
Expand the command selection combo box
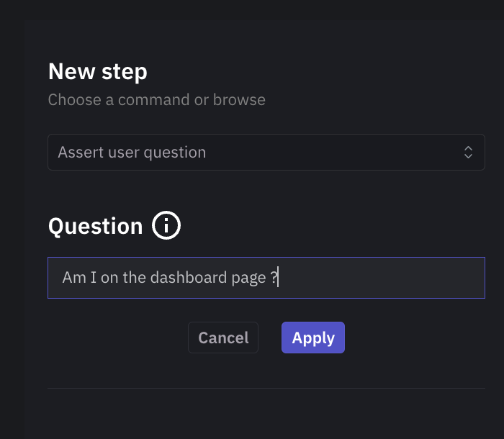click(x=266, y=153)
